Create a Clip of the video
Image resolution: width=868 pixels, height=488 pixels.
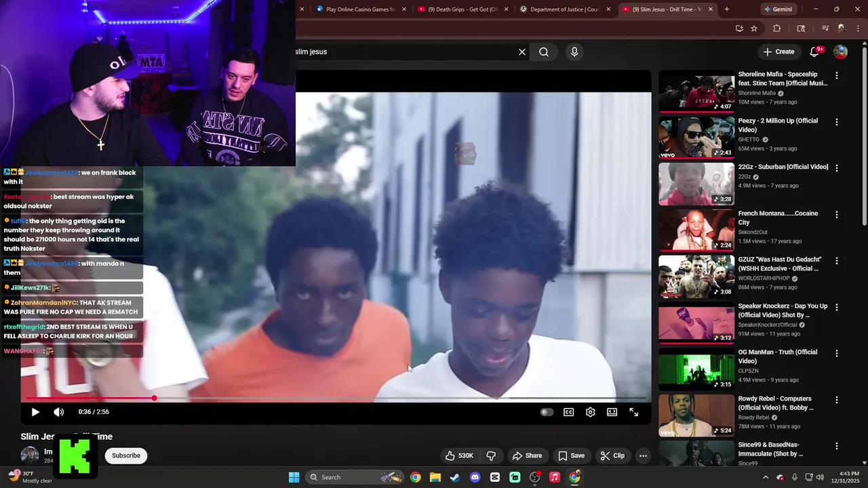[x=612, y=456]
